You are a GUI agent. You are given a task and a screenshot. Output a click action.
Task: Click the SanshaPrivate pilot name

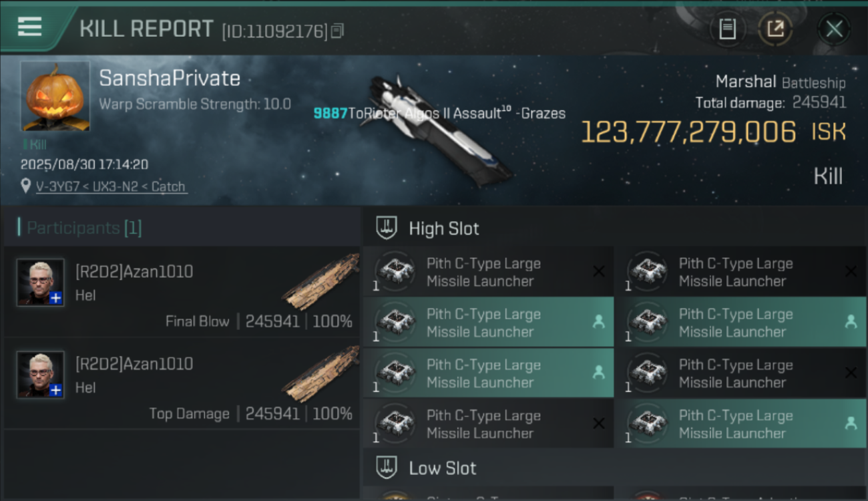[x=170, y=78]
